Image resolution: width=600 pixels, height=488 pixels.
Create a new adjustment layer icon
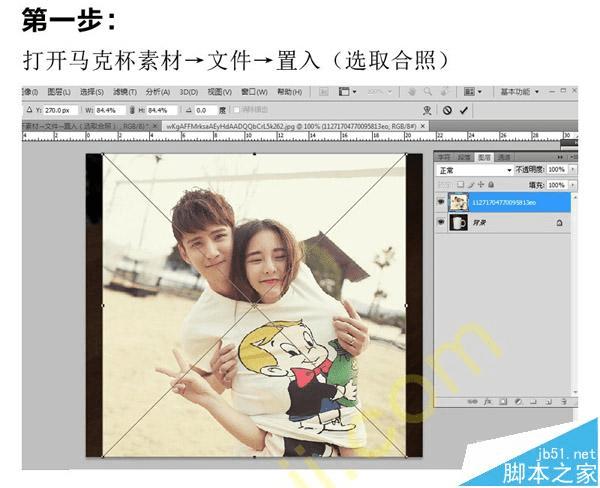[x=518, y=401]
